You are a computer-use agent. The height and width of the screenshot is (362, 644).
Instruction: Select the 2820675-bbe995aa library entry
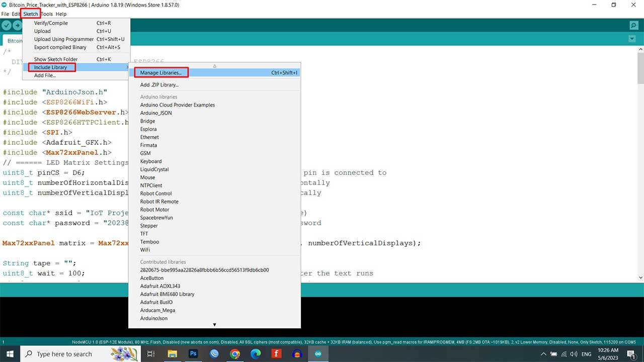click(x=215, y=270)
